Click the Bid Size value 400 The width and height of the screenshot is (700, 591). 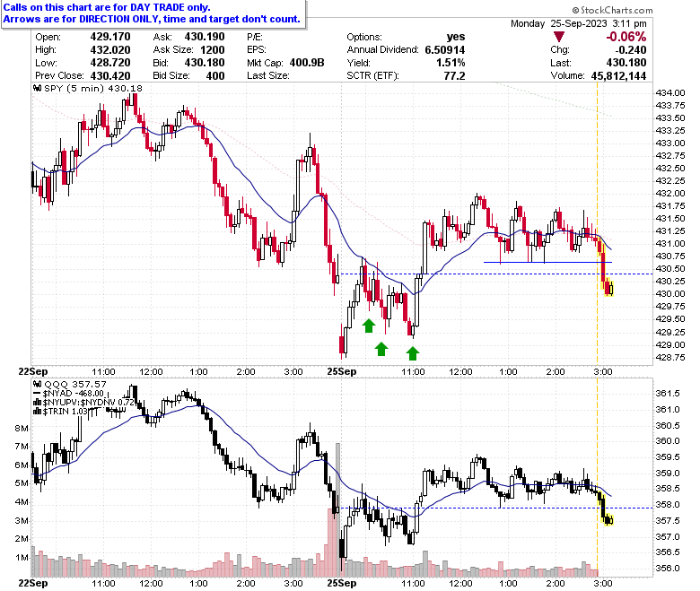point(215,76)
